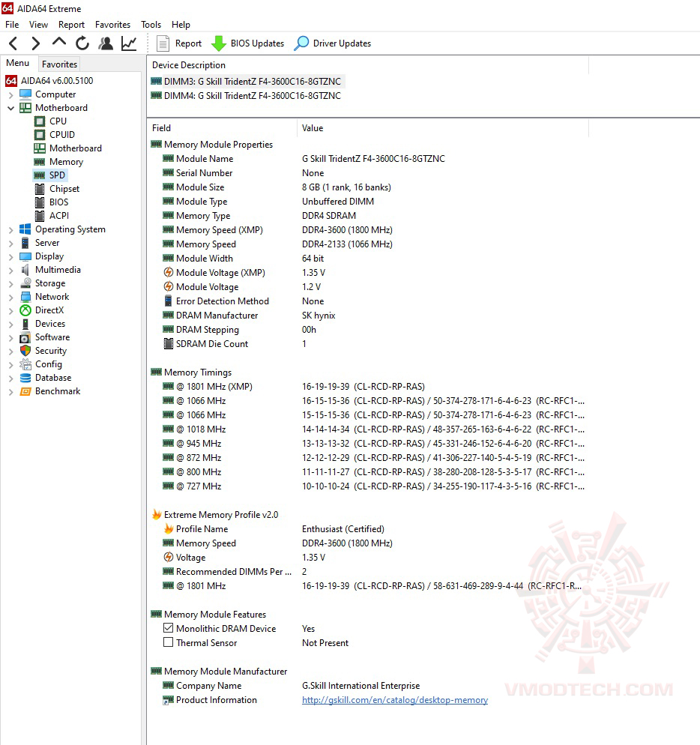Select the DIMM4 G Skill TridentZ device row
Screen dimensions: 700x745
247,95
